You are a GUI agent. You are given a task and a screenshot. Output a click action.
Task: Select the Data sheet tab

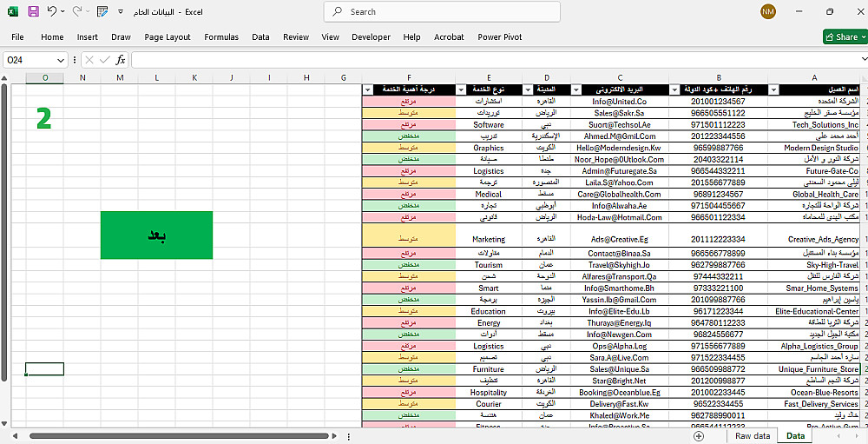[x=795, y=436]
